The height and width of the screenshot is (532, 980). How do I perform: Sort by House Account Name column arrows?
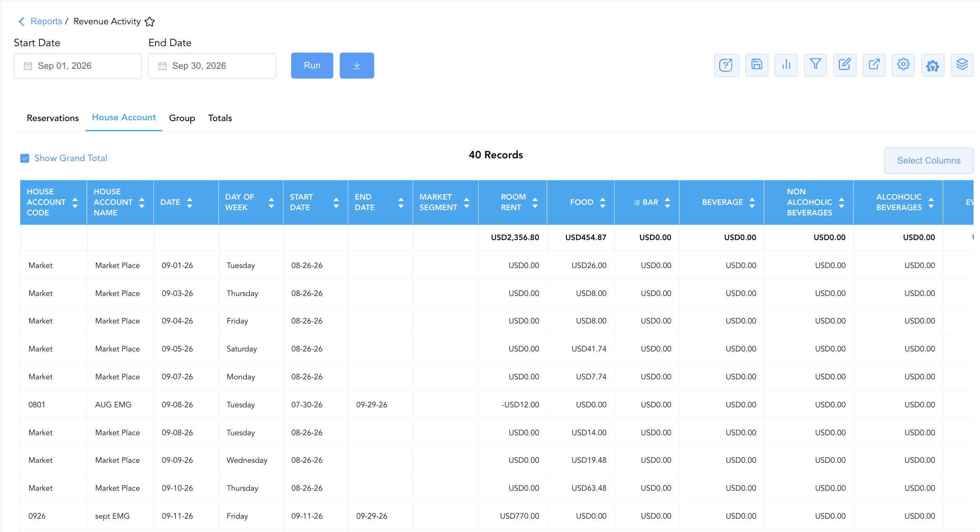coord(142,202)
